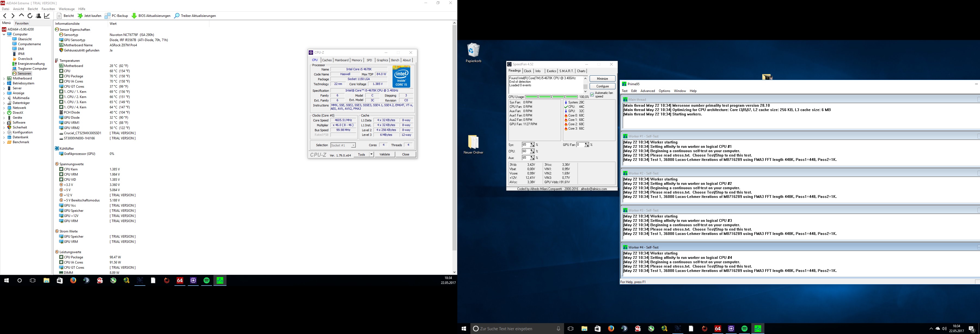Open the graph chart toolbar icon
The height and width of the screenshot is (334, 980).
[x=47, y=16]
